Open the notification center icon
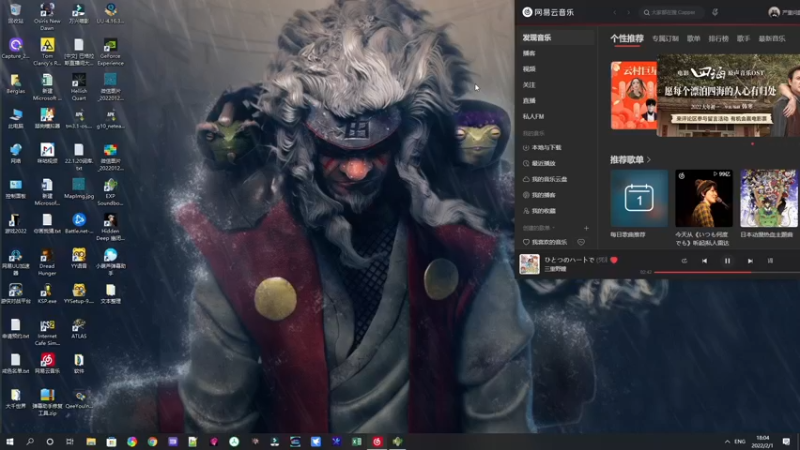 point(786,441)
